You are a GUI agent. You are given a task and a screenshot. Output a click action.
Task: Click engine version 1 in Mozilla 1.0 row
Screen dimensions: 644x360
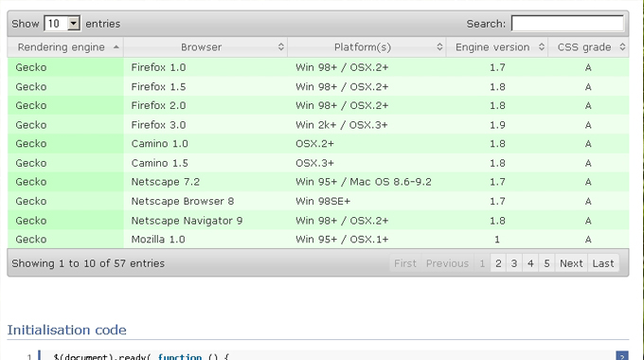click(x=497, y=239)
